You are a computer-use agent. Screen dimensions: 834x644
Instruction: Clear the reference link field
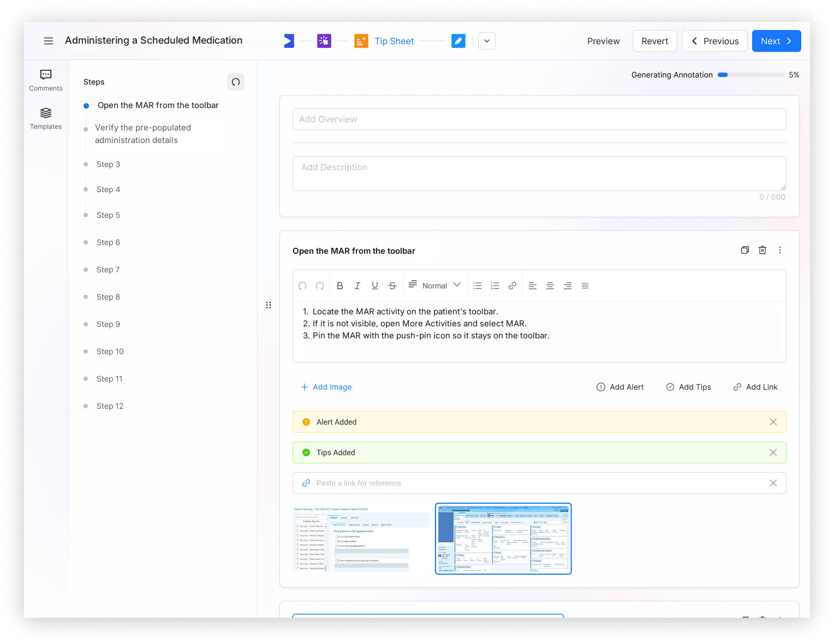[x=773, y=483]
